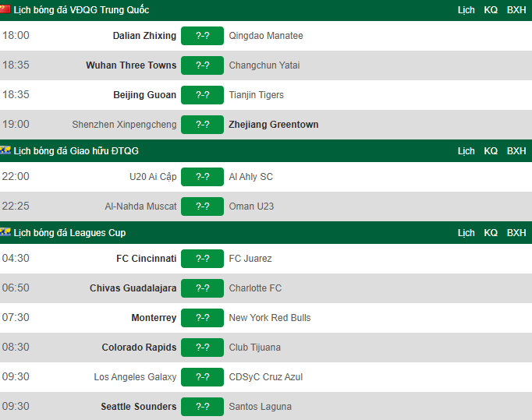This screenshot has width=532, height=420.
Task: Open Wuhan Three Towns team link
Action: [131, 65]
